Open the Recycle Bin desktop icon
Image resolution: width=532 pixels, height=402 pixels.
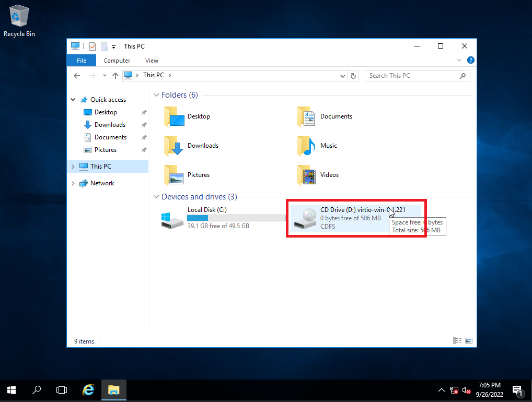pos(19,21)
